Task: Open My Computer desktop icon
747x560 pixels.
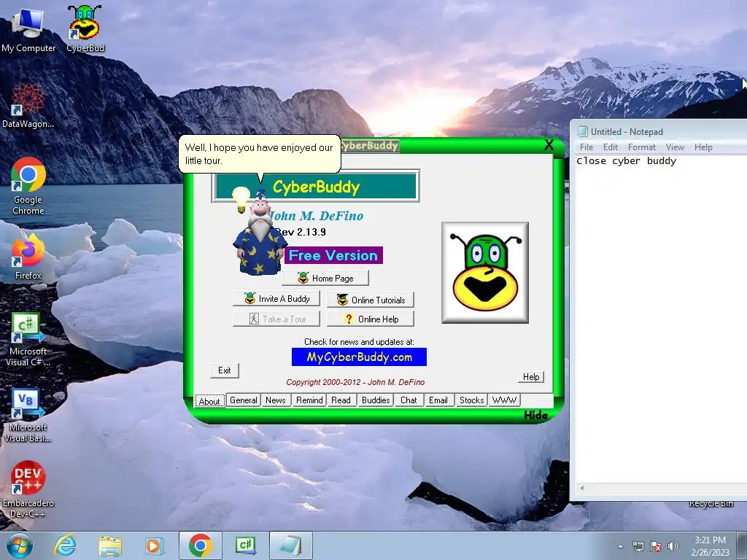Action: [x=28, y=29]
